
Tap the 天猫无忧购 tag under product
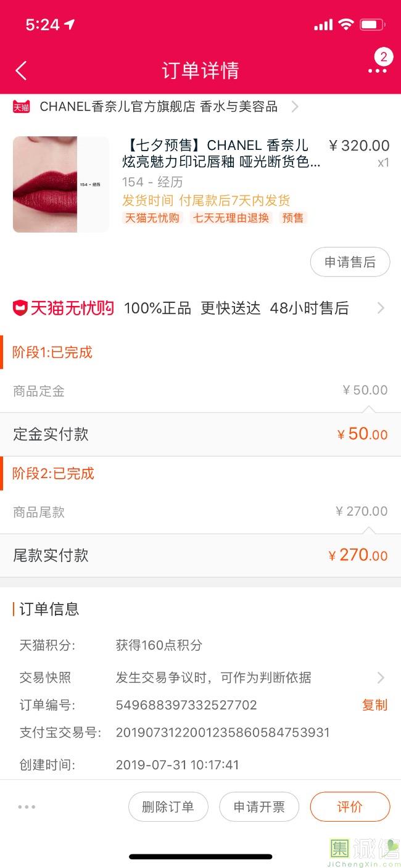click(x=152, y=218)
